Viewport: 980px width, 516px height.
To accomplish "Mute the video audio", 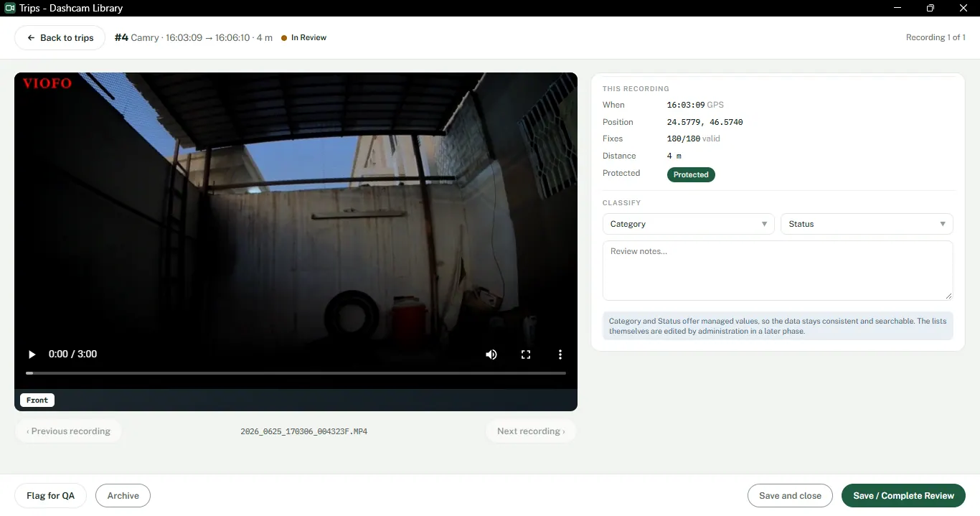I will [491, 355].
